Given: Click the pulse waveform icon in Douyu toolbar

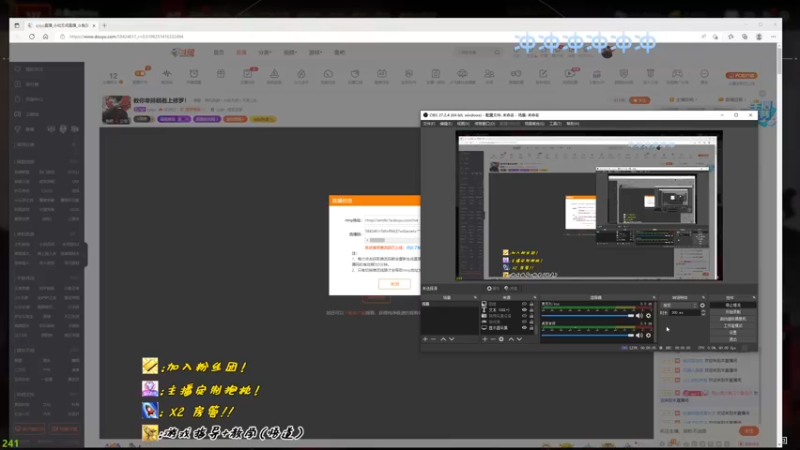Looking at the screenshot, I should click(x=167, y=74).
